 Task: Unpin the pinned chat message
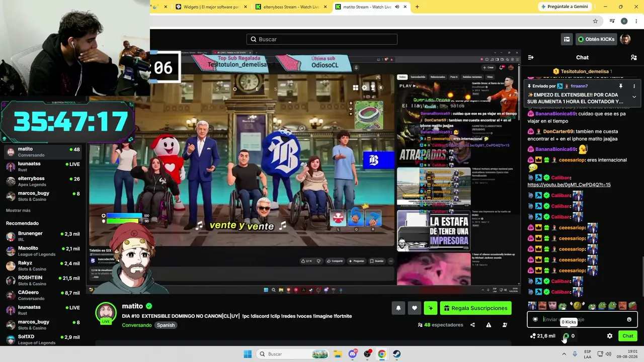coord(621,86)
